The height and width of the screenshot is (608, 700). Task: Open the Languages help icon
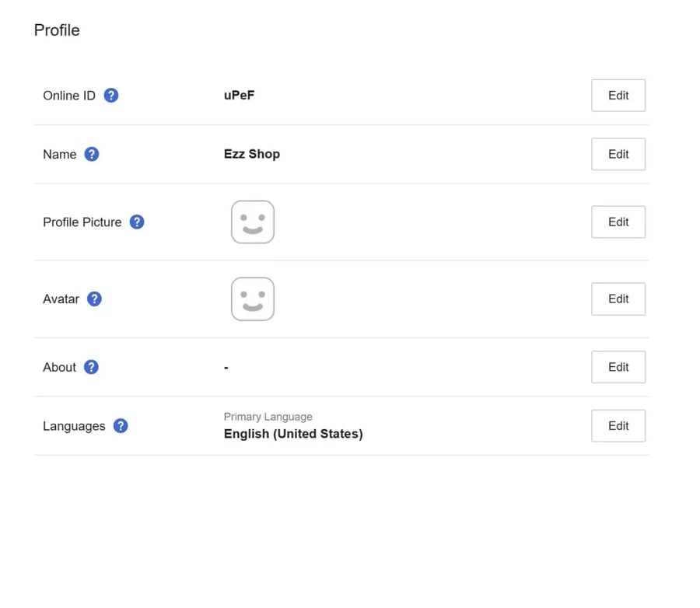[121, 426]
